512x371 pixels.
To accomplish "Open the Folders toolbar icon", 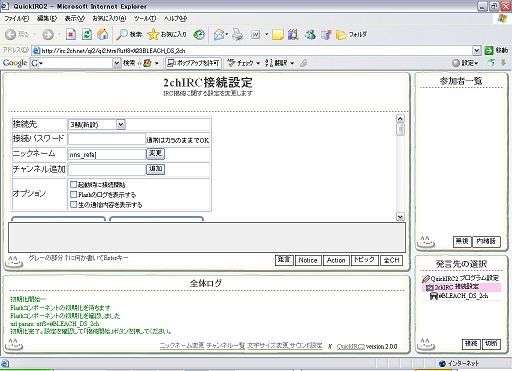I will point(351,34).
